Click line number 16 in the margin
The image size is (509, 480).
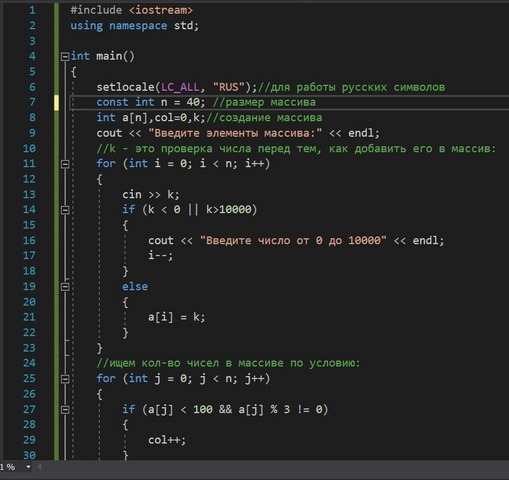(29, 241)
